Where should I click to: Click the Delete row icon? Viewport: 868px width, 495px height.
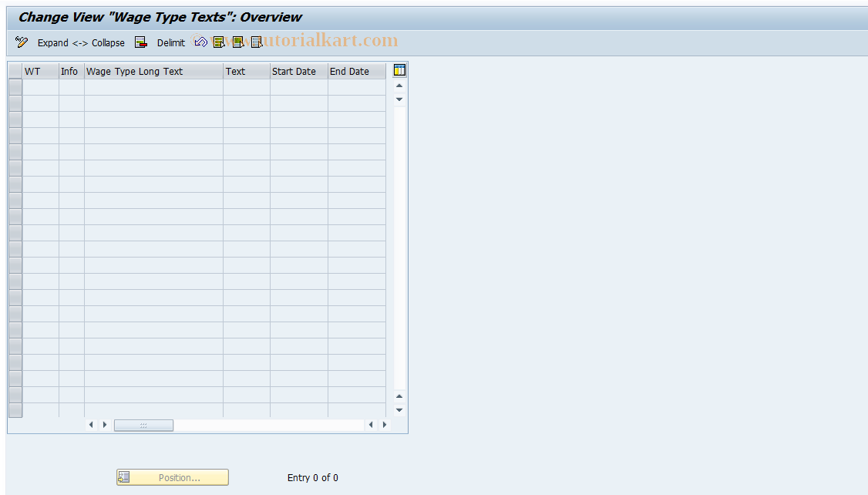tap(141, 42)
